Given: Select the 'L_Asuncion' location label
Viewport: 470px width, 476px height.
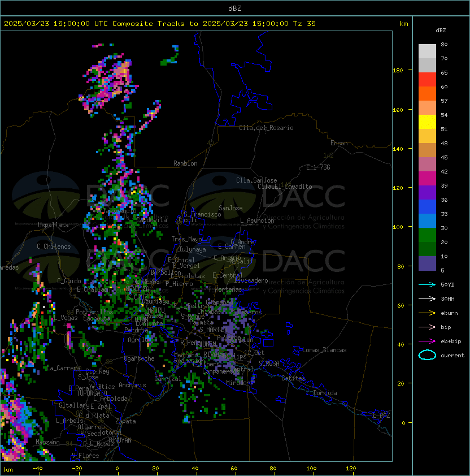Looking at the screenshot, I should point(257,220).
